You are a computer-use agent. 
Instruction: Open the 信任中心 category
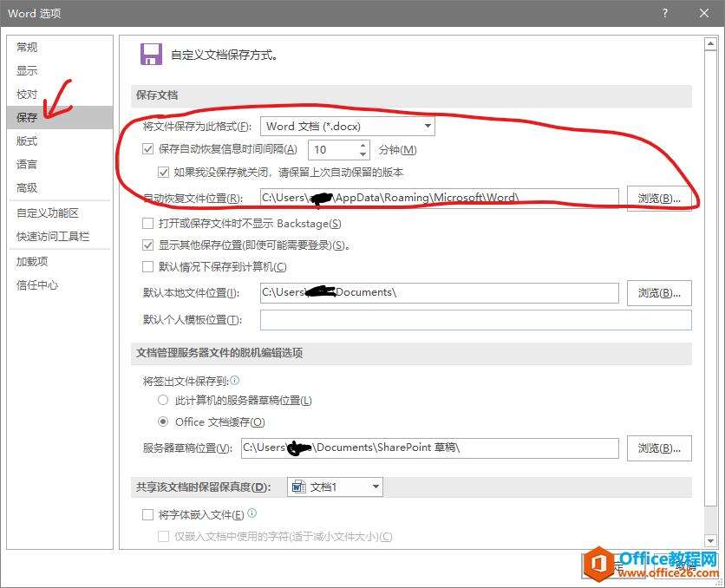click(37, 285)
